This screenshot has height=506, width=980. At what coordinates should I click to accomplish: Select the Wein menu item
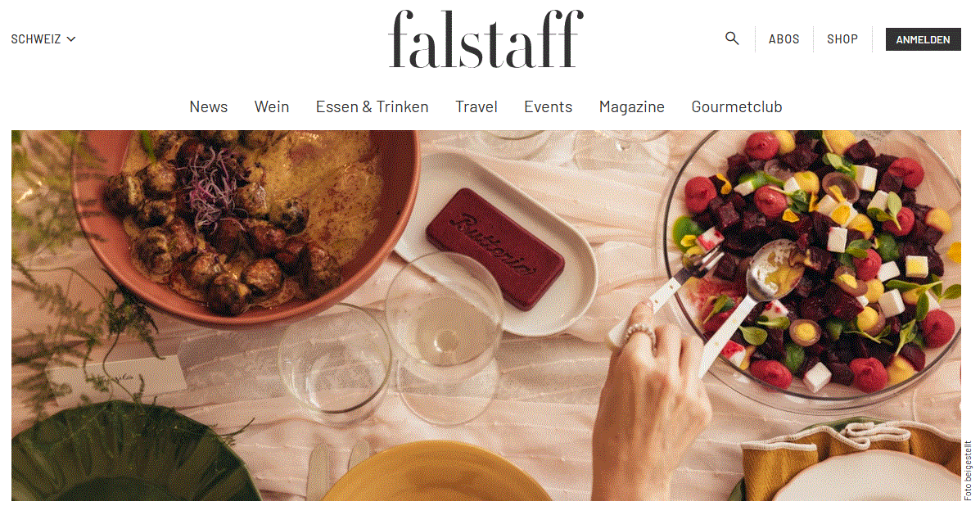point(272,106)
